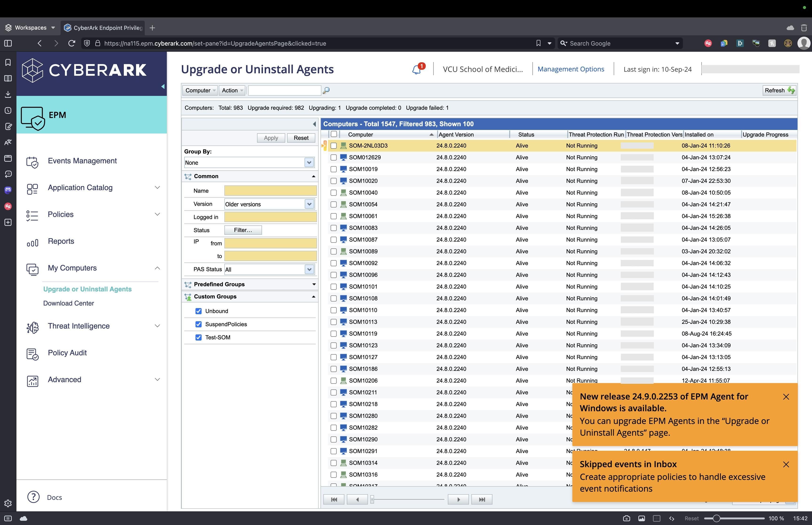Open the Group By dropdown
Viewport: 812px width, 525px height.
[x=309, y=163]
